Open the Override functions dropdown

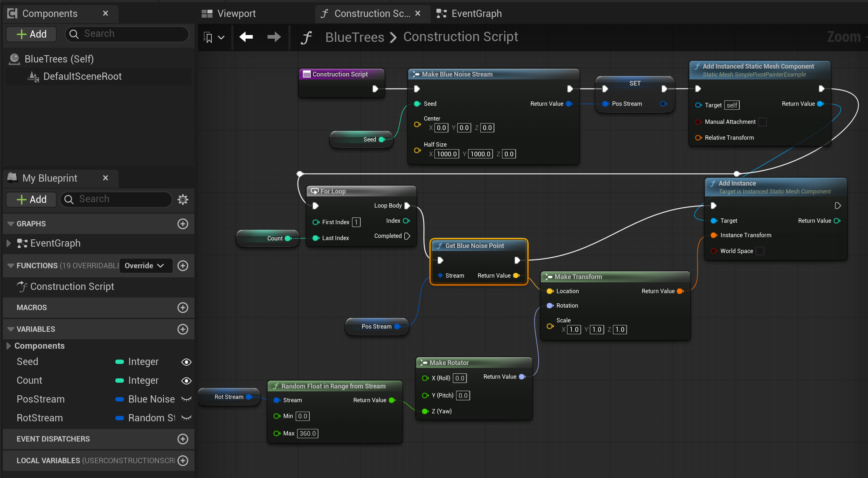click(146, 266)
